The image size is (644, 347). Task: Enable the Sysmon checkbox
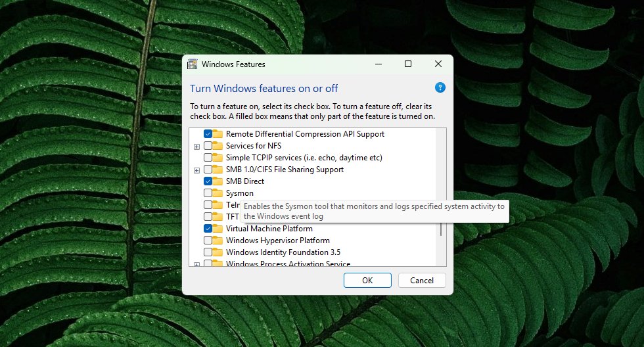pyautogui.click(x=208, y=193)
